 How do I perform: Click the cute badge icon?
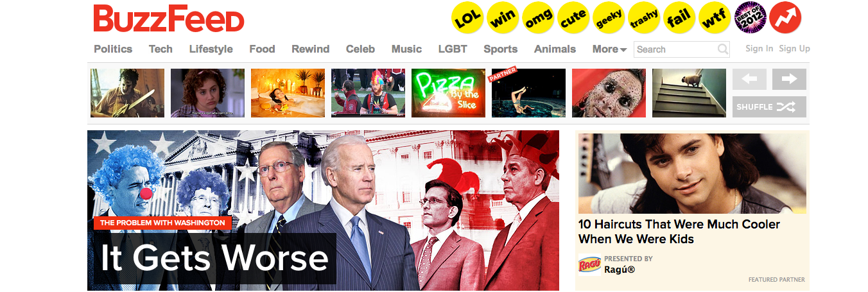574,18
